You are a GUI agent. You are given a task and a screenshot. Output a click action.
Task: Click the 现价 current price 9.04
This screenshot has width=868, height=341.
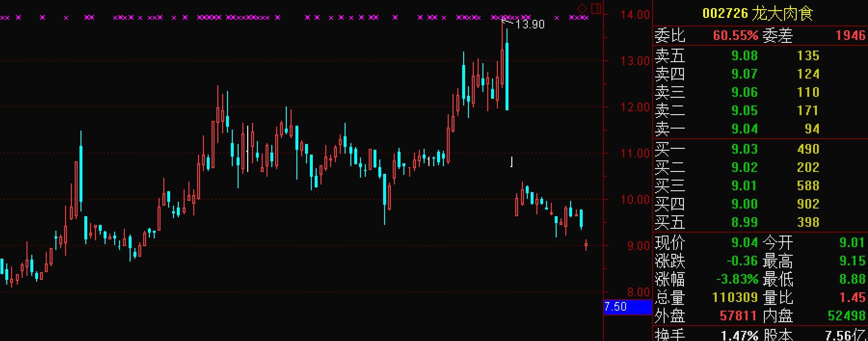coord(744,242)
